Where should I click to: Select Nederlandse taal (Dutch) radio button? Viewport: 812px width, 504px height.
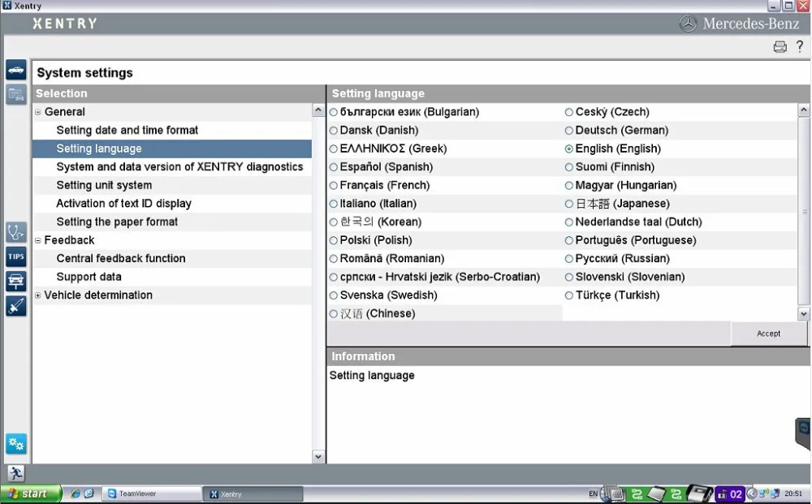(568, 222)
